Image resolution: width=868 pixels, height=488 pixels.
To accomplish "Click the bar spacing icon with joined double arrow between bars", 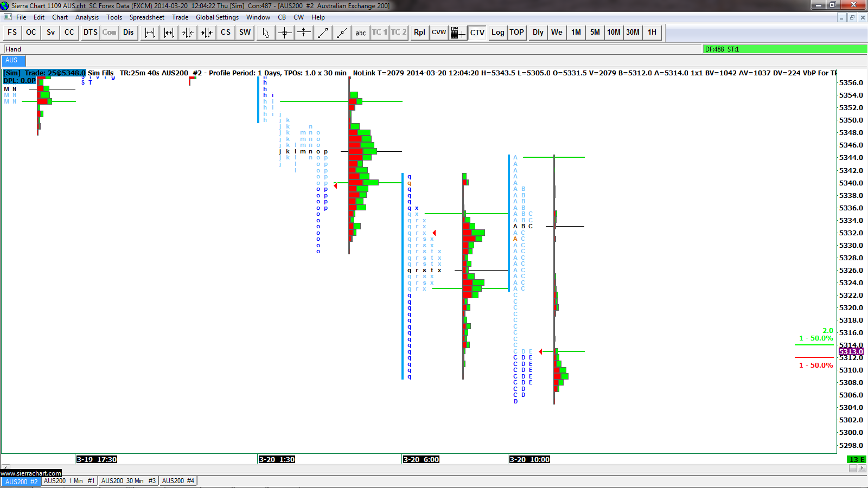I will pyautogui.click(x=169, y=33).
